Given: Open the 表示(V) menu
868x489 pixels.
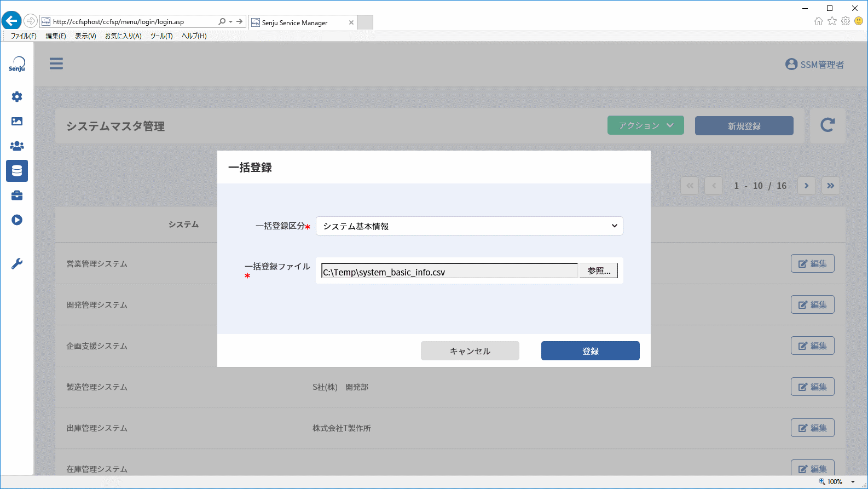Looking at the screenshot, I should coord(85,36).
